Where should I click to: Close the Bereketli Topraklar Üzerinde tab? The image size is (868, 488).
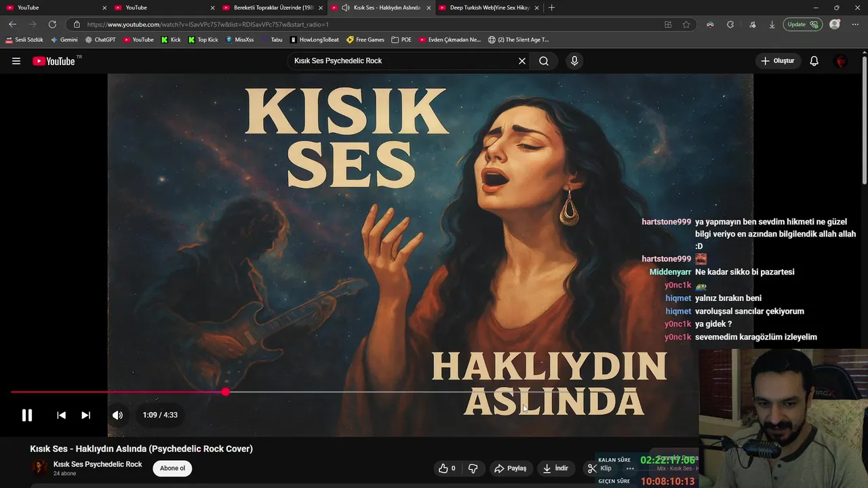[321, 7]
